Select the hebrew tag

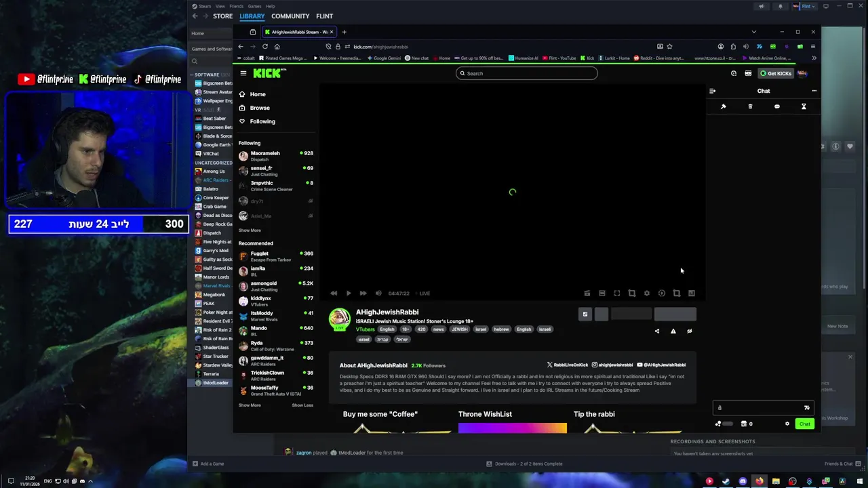(x=501, y=329)
